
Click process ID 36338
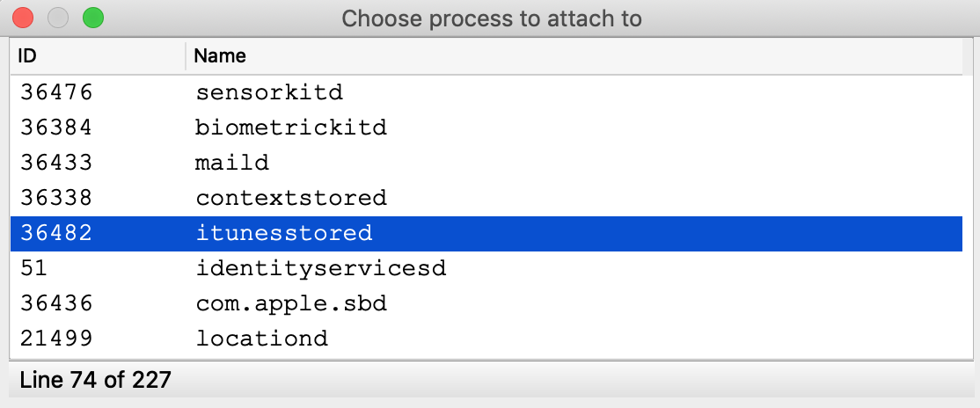tap(55, 198)
